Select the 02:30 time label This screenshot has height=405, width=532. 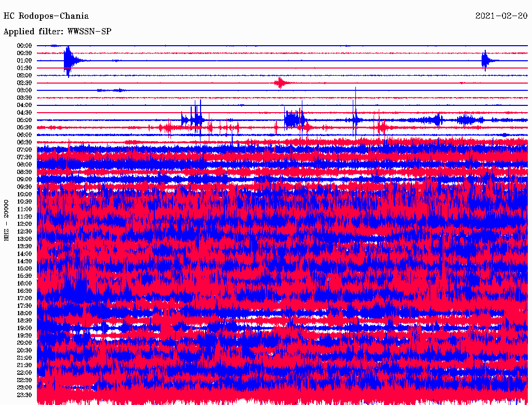[24, 83]
